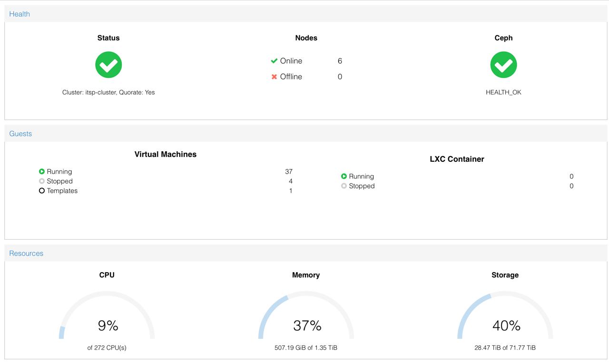Click the '28.47 TiB of 71.77 TiB' text

tap(505, 348)
